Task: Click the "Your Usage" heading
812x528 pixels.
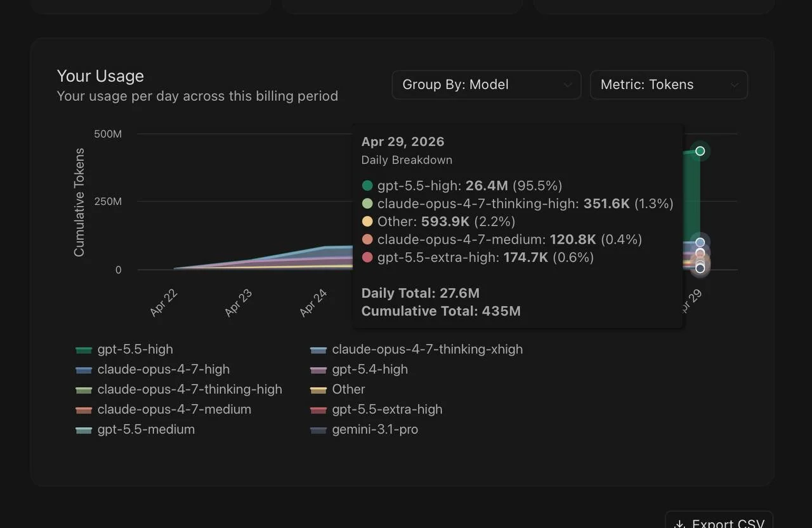Action: (x=100, y=76)
